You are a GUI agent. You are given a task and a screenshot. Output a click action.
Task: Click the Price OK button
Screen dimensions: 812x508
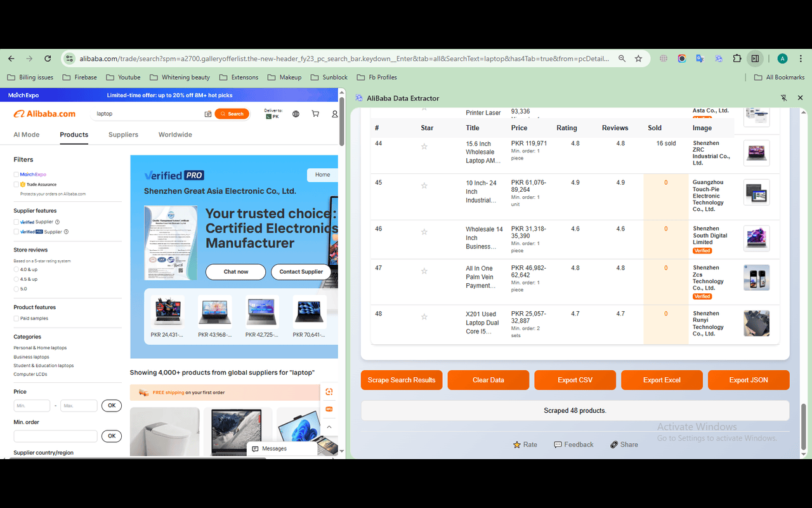coord(112,405)
